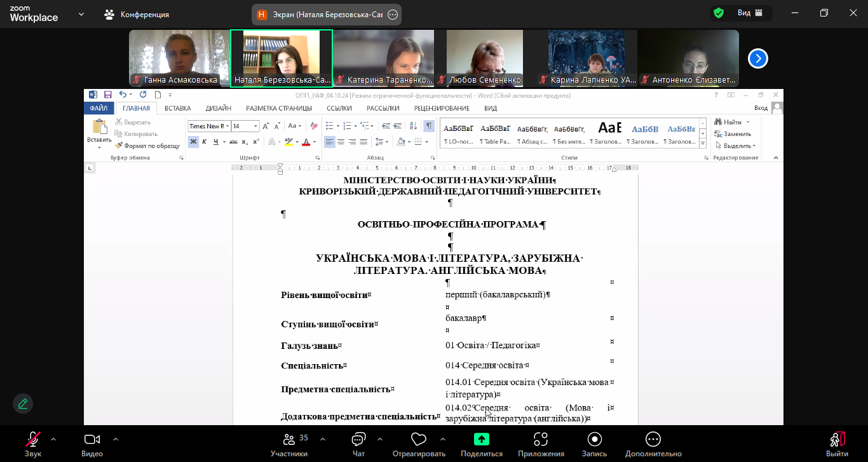The image size is (868, 462).
Task: Open Zoom reactions with Отреагировать
Action: tap(418, 444)
